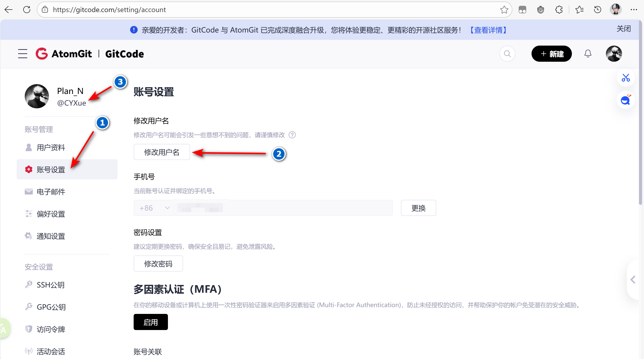Image resolution: width=644 pixels, height=359 pixels.
Task: Expand the collapsed right side panel arrow
Action: pyautogui.click(x=633, y=280)
